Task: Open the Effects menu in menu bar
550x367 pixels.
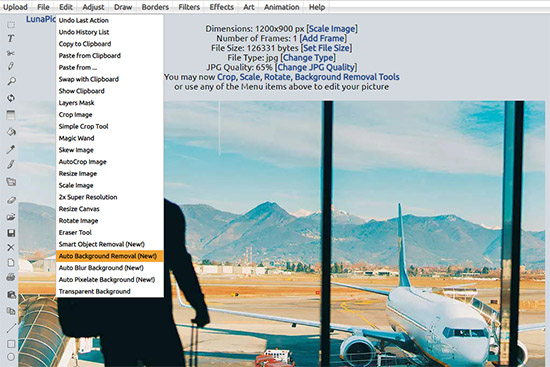Action: (x=221, y=7)
